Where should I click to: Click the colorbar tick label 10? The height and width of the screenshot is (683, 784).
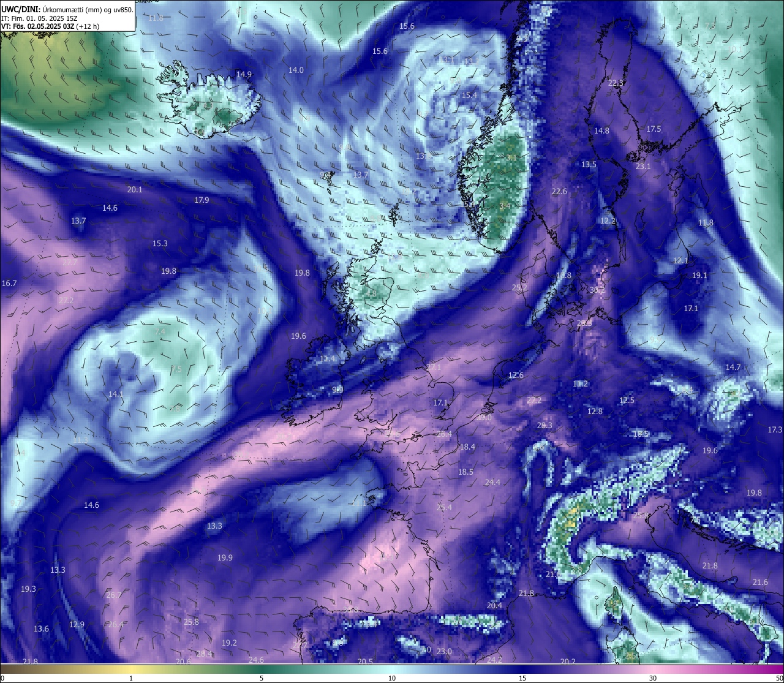(392, 678)
